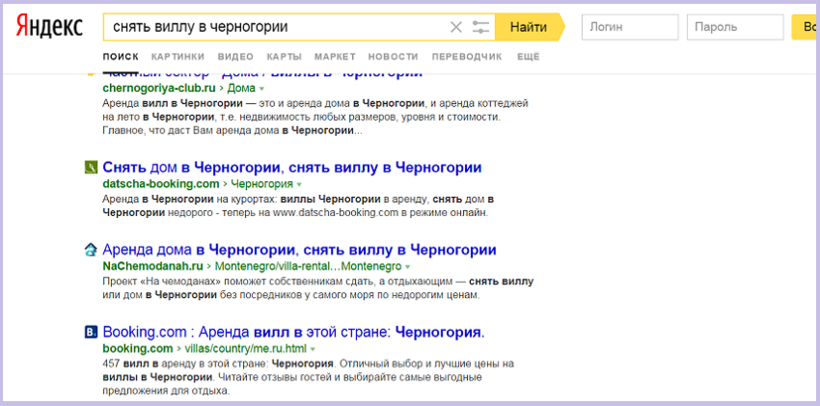Image resolution: width=820 pixels, height=406 pixels.
Task: Click snippet text starting Проект «На чемоданах» поможет
Action: pyautogui.click(x=318, y=288)
